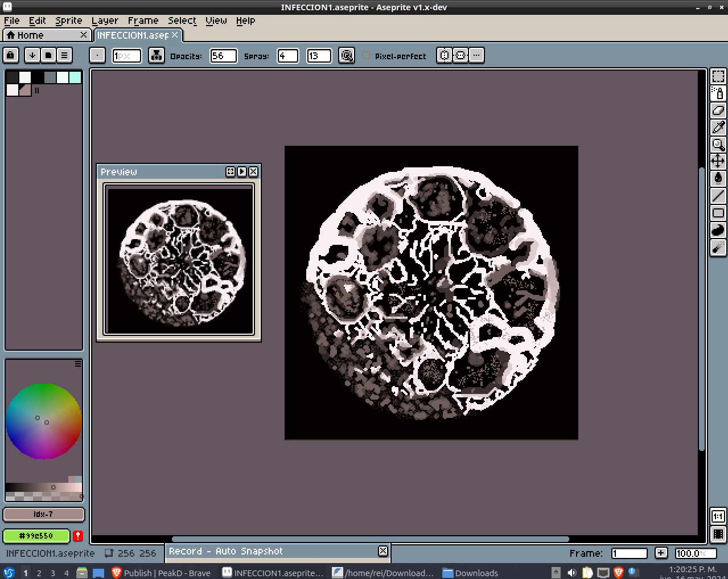
Task: Click the #99e550 background color button
Action: tap(36, 536)
